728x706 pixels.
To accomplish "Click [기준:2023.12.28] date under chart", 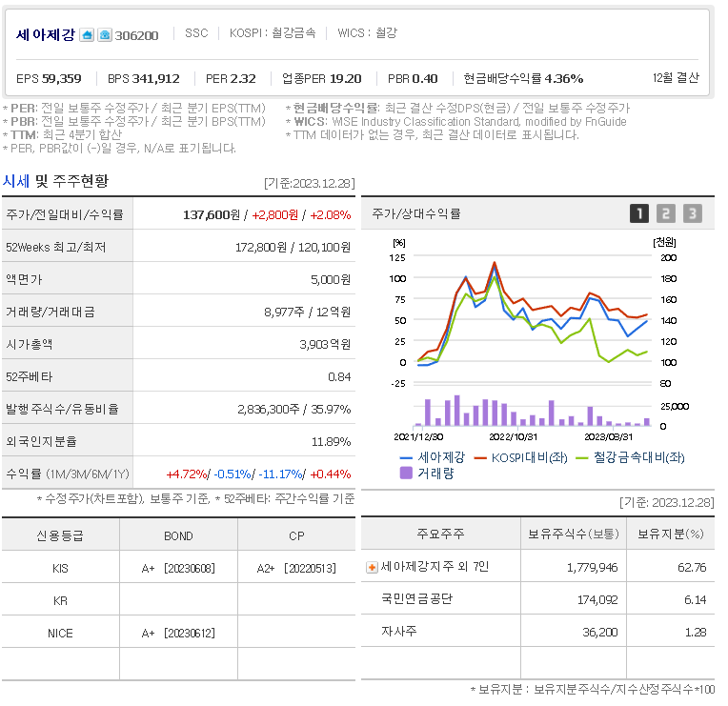I will point(667,503).
